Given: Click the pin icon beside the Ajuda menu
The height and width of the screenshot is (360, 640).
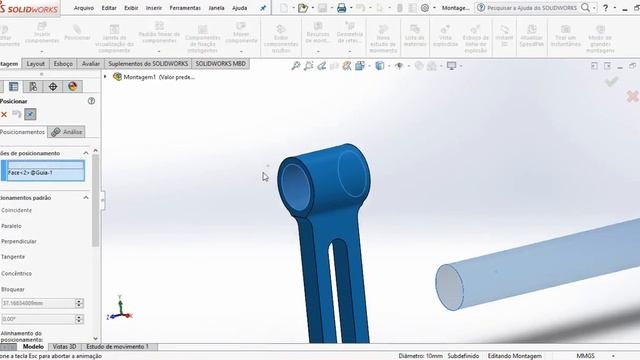Looking at the screenshot, I should (263, 8).
